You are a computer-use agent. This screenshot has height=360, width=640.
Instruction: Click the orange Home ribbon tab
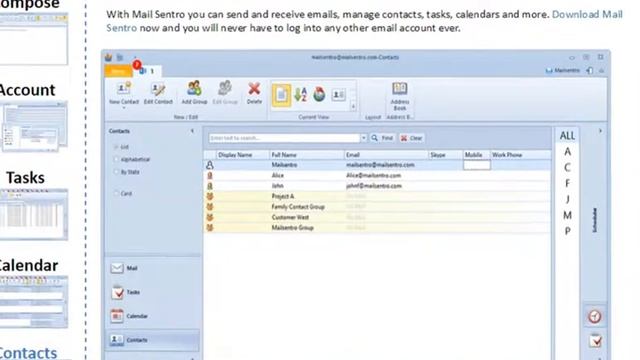click(118, 71)
